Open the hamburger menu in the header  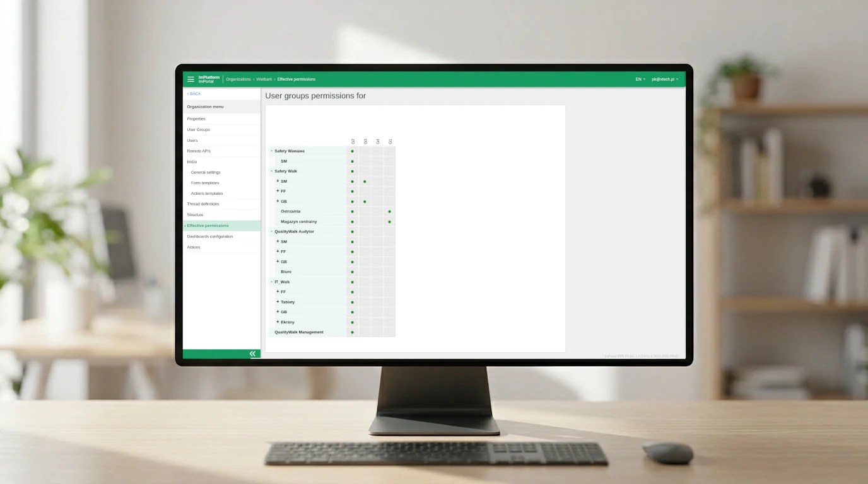[x=191, y=79]
